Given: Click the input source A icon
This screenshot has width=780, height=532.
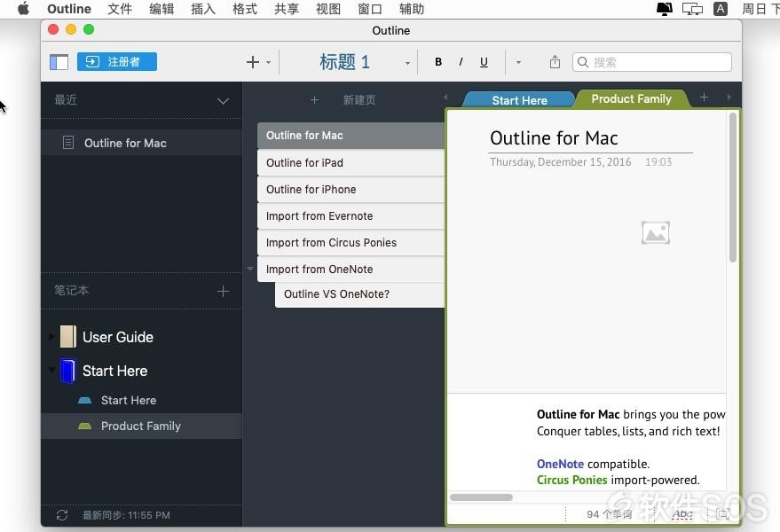Looking at the screenshot, I should [x=721, y=9].
